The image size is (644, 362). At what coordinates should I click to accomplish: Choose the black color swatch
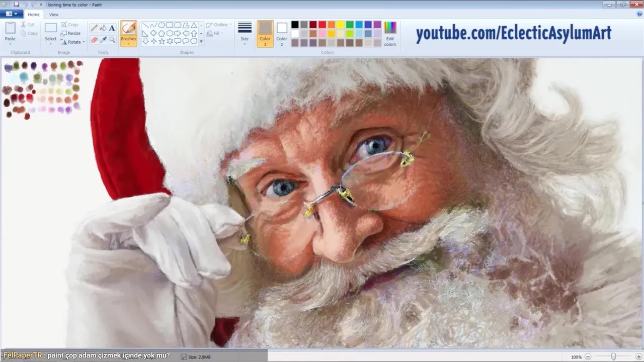pos(295,25)
